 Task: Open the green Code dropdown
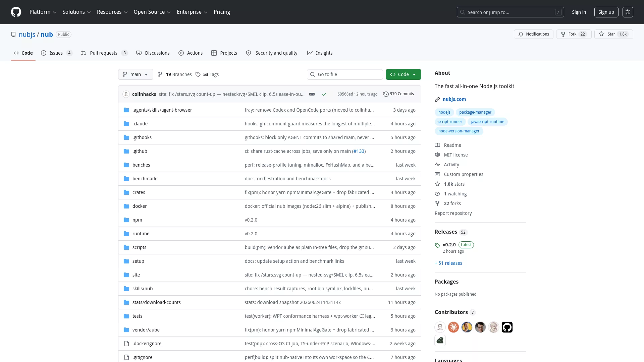[403, 74]
